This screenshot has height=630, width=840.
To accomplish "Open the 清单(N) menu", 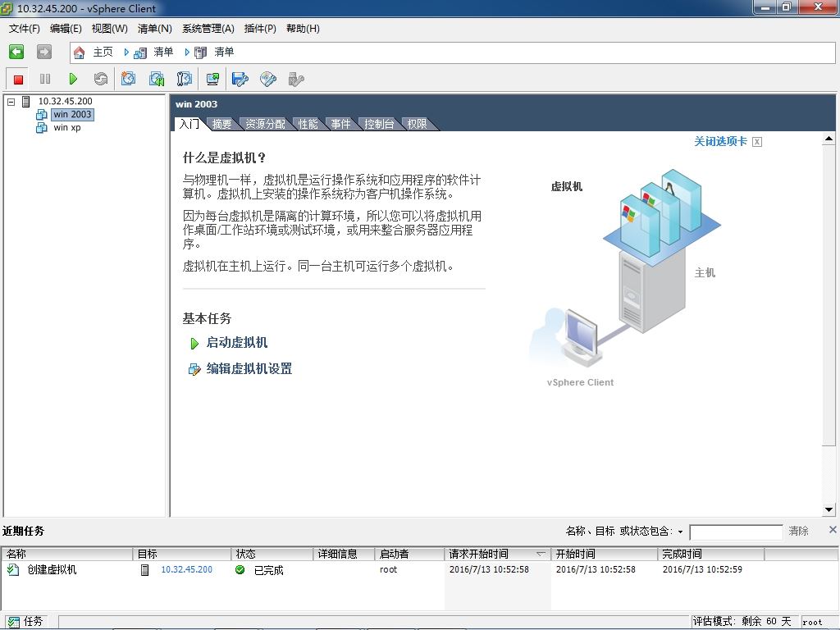I will (154, 29).
